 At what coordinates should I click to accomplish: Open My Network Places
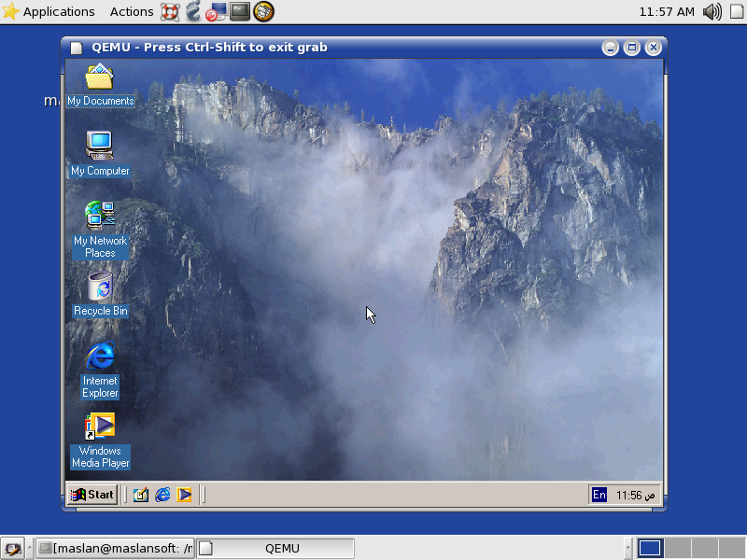click(x=100, y=216)
